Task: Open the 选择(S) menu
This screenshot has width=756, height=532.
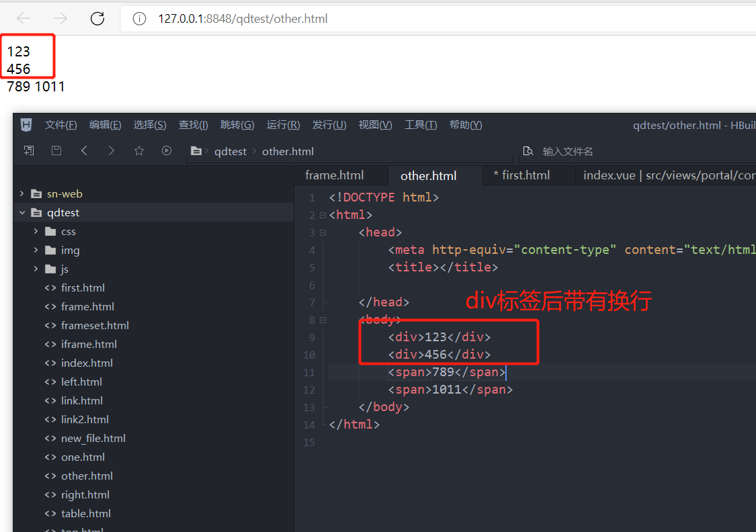Action: (149, 125)
